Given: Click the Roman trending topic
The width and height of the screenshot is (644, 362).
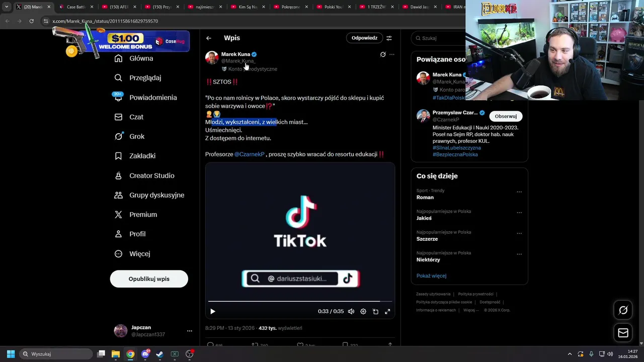Looking at the screenshot, I should (x=425, y=198).
